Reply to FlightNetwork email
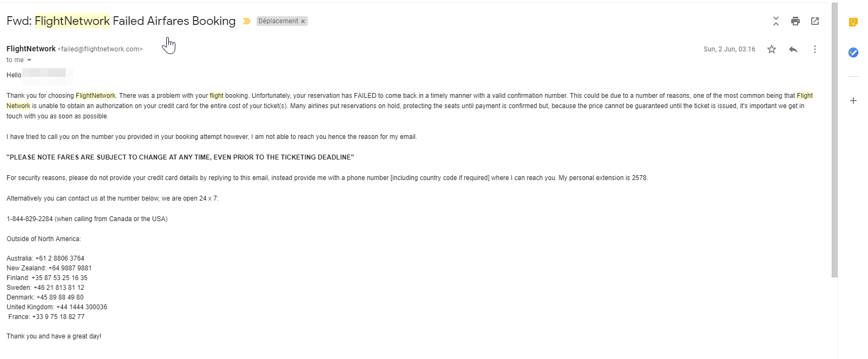The width and height of the screenshot is (868, 359). pyautogui.click(x=793, y=49)
